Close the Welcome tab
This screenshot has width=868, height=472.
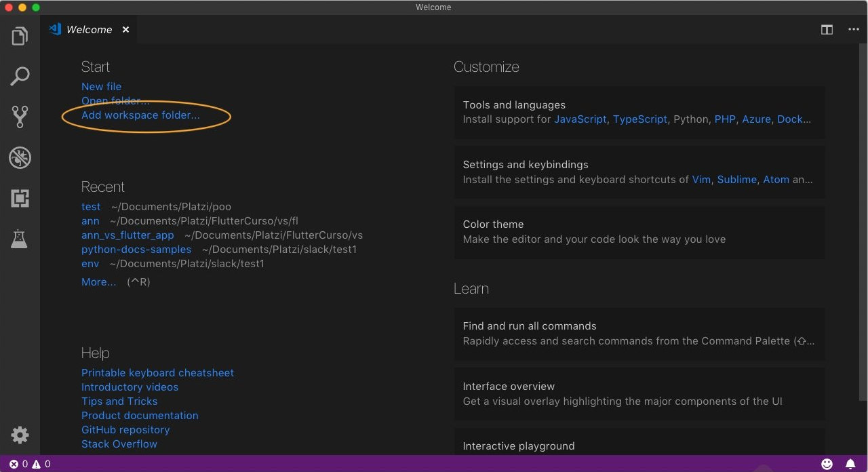(125, 30)
